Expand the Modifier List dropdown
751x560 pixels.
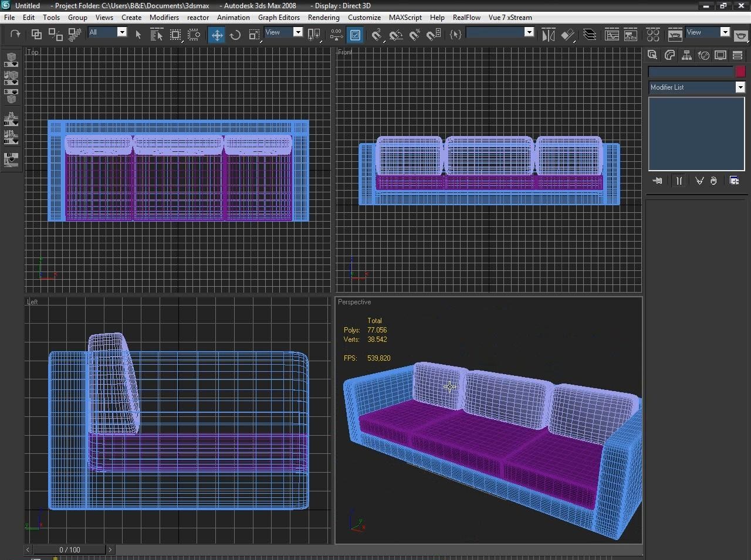point(740,87)
